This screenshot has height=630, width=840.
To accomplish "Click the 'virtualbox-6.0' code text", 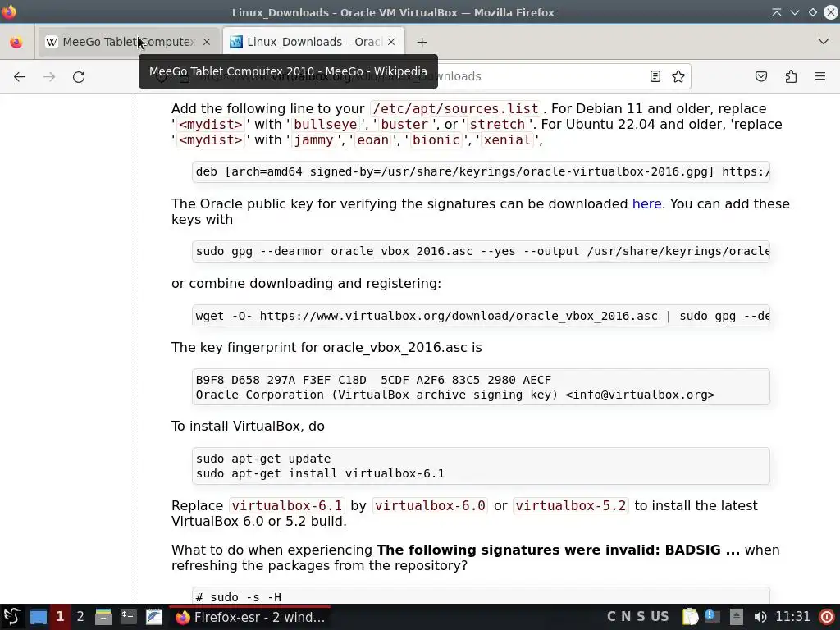I will tap(430, 505).
